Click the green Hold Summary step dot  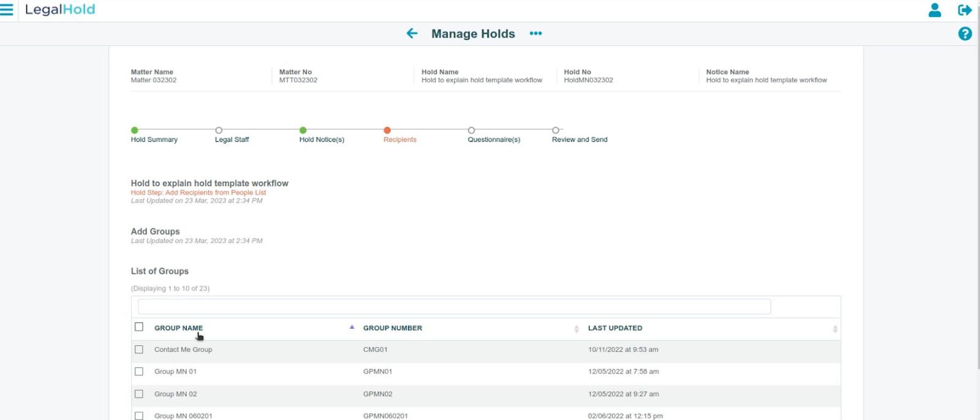pos(134,130)
